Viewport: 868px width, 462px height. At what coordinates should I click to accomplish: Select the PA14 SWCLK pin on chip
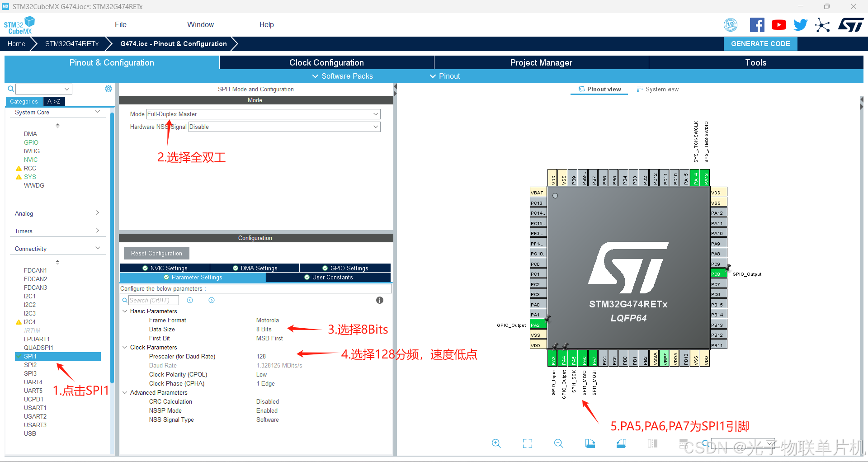696,178
